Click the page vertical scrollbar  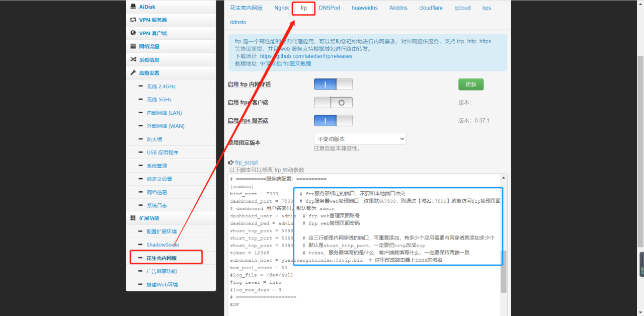pos(640,151)
